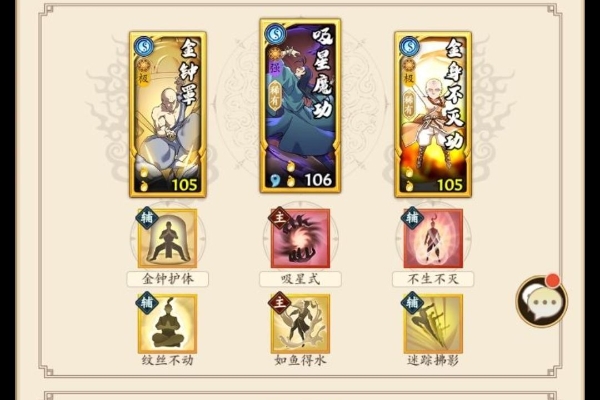Open the 金身不灭功 skill card
600x400 pixels.
pos(433,115)
